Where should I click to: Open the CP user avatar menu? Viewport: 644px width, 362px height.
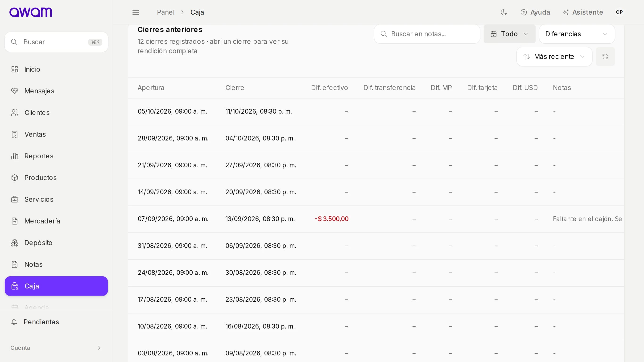click(x=619, y=12)
